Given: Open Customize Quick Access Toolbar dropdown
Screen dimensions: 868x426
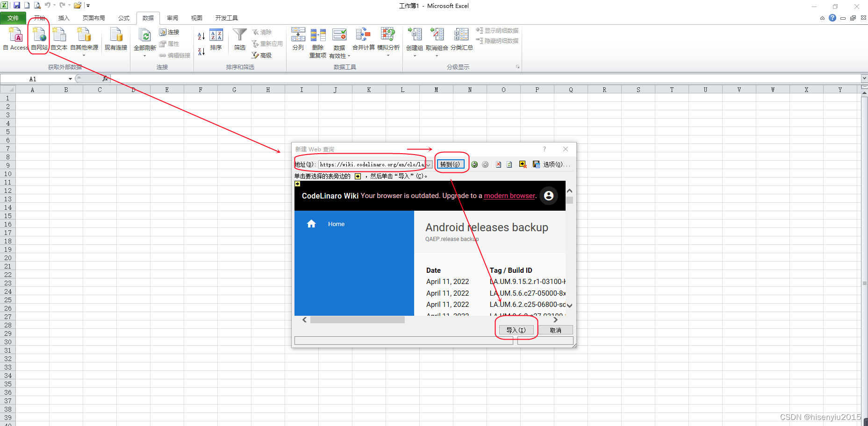Looking at the screenshot, I should pyautogui.click(x=88, y=6).
